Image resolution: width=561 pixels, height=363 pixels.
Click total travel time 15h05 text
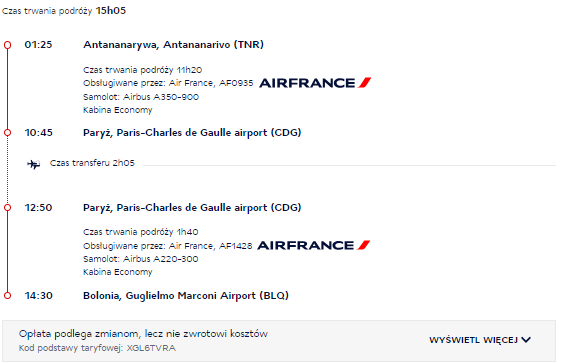tap(111, 11)
